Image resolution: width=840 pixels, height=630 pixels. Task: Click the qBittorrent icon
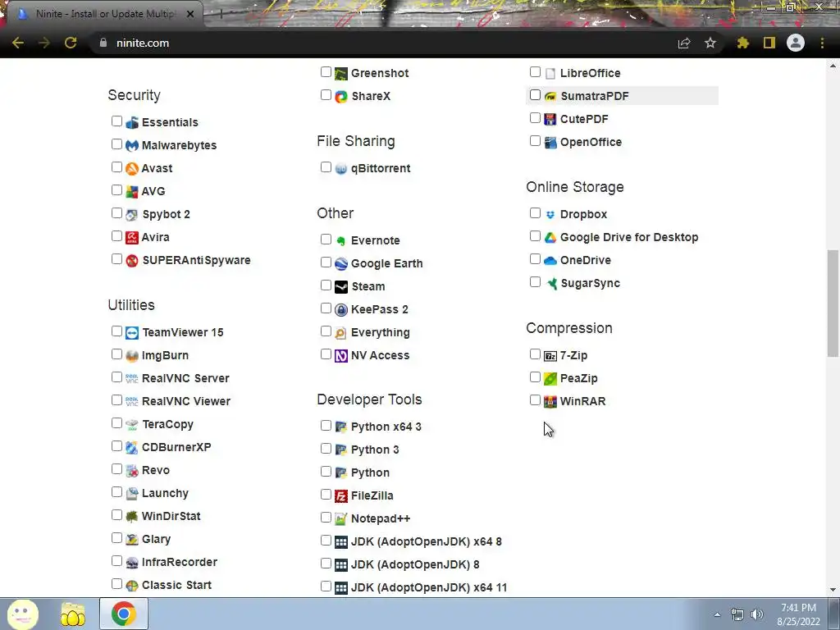(x=341, y=169)
